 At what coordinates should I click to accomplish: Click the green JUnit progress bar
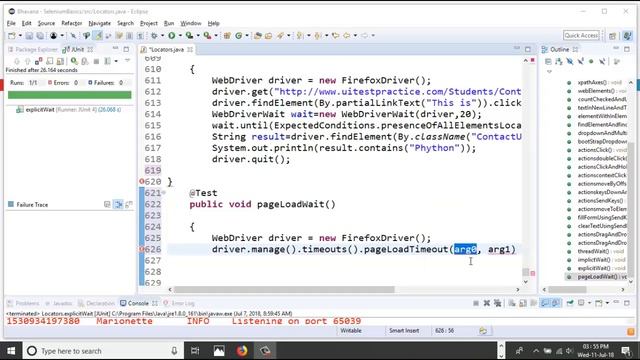click(x=69, y=95)
